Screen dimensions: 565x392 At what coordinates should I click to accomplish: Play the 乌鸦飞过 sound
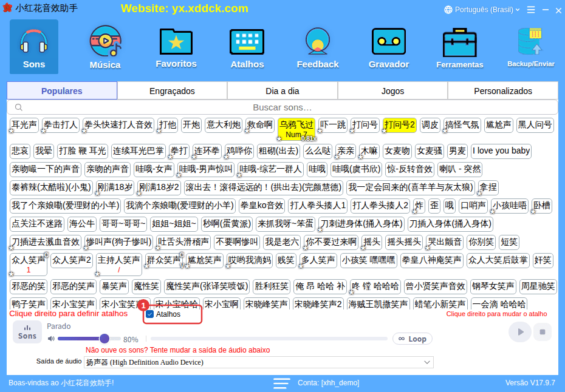point(296,129)
